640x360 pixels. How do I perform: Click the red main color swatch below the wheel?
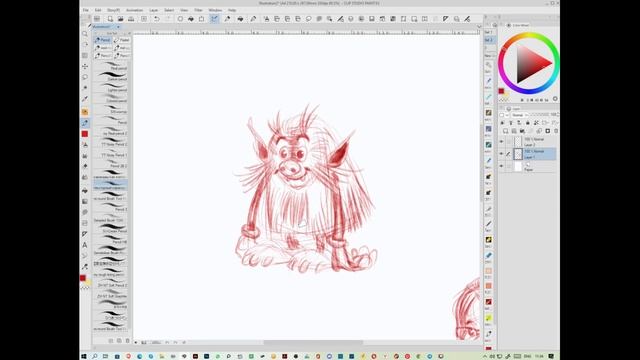coord(501,91)
